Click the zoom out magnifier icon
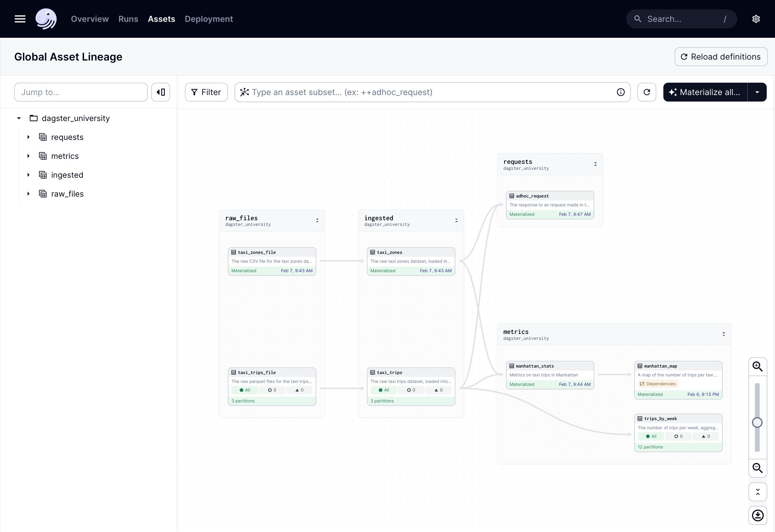Image resolution: width=775 pixels, height=532 pixels. [758, 468]
